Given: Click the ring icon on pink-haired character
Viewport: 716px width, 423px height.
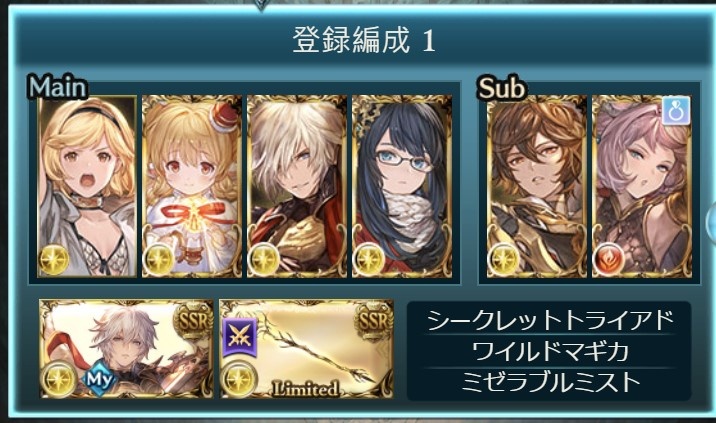Looking at the screenshot, I should (x=676, y=111).
